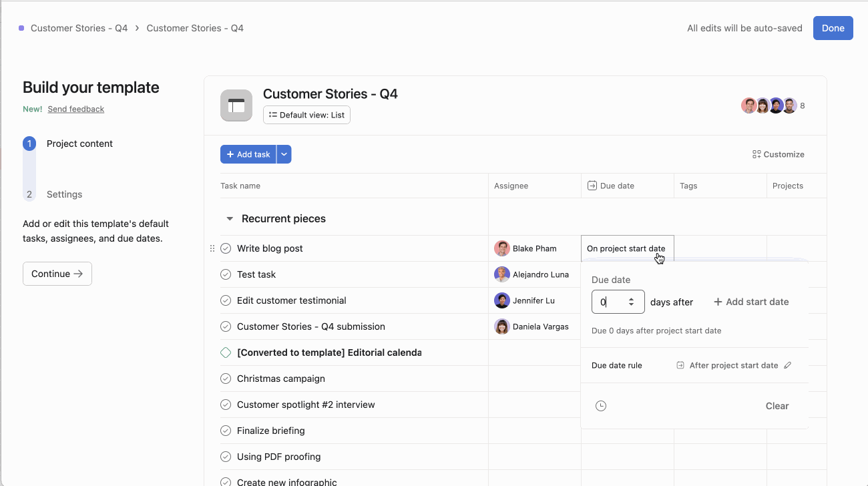Screen dimensions: 868x486
Task: Open the Send feedback link
Action: point(75,109)
